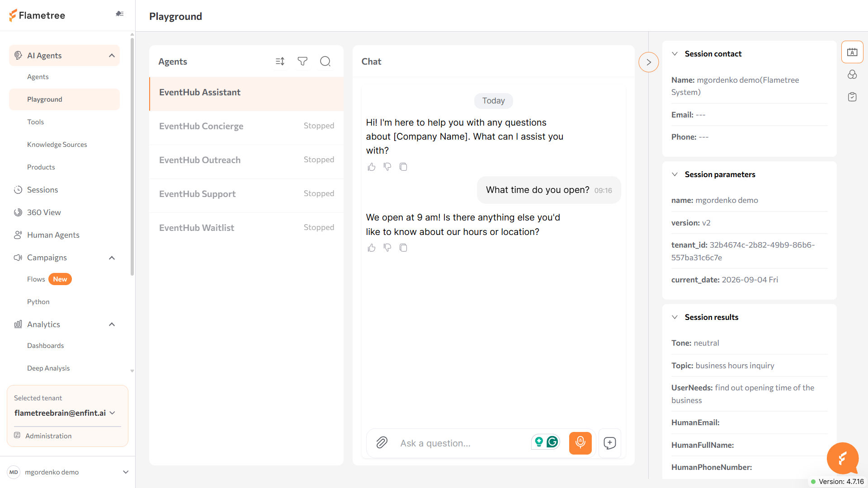
Task: Thumbs down the 'We open at 9 am' reply
Action: coord(387,248)
